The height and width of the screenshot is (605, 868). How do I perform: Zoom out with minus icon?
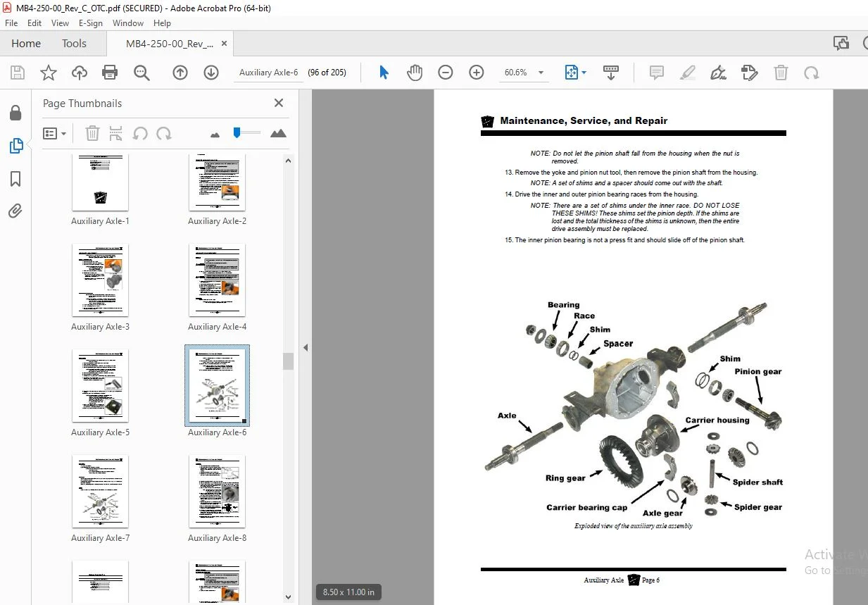(446, 73)
